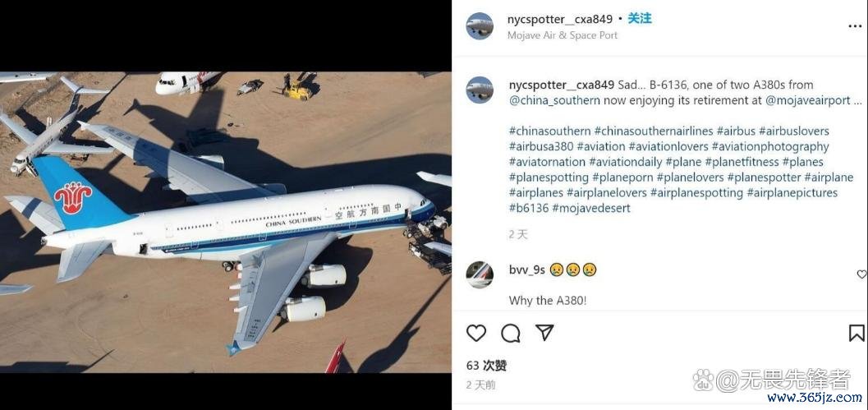The width and height of the screenshot is (868, 410).
Task: Open the three-dot more options menu
Action: click(855, 26)
